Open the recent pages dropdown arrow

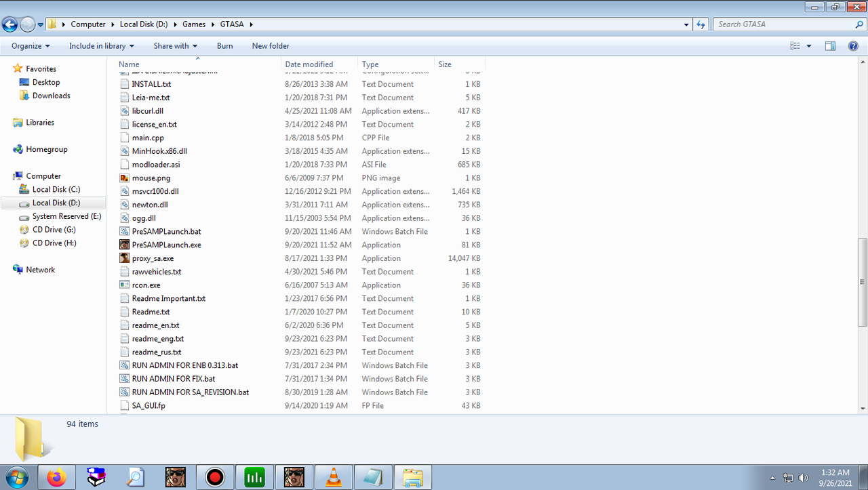[40, 24]
